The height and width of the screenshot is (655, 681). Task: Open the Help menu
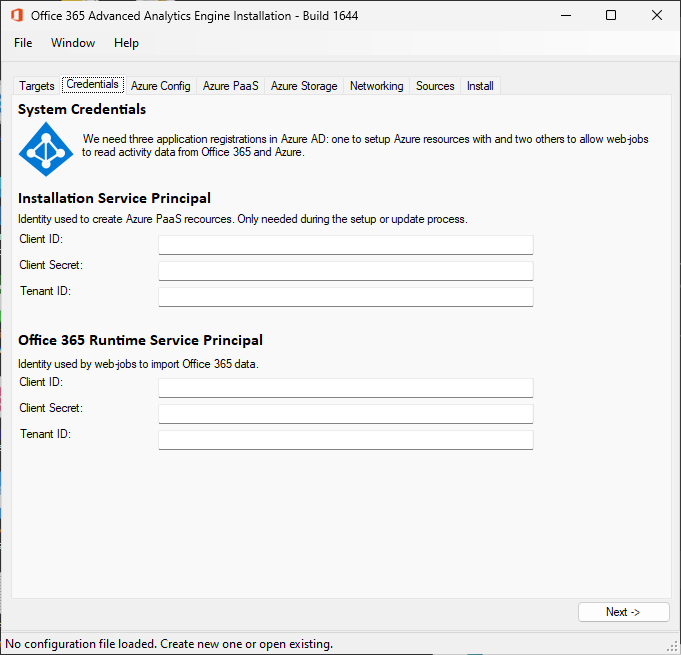point(126,43)
